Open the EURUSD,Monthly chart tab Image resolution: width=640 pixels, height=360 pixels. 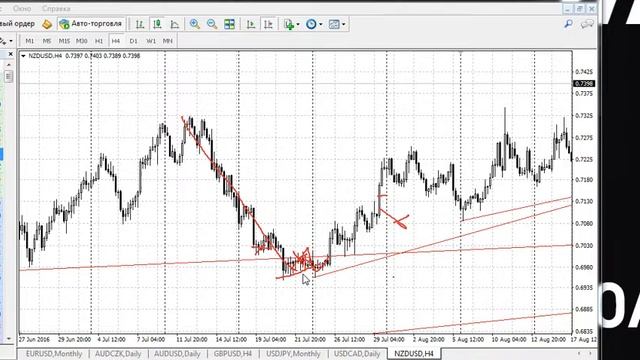54,353
